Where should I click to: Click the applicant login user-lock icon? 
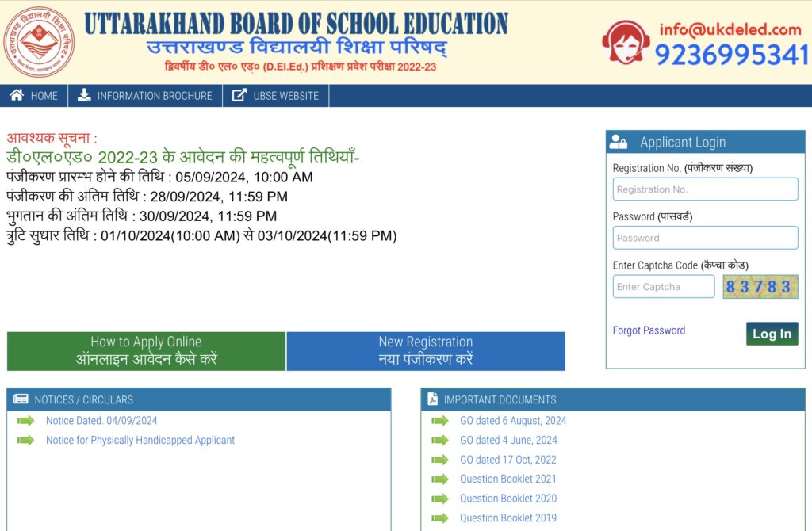(x=619, y=142)
